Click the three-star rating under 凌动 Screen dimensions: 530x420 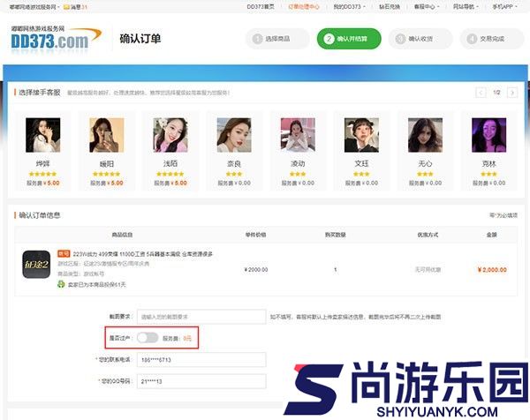(298, 174)
